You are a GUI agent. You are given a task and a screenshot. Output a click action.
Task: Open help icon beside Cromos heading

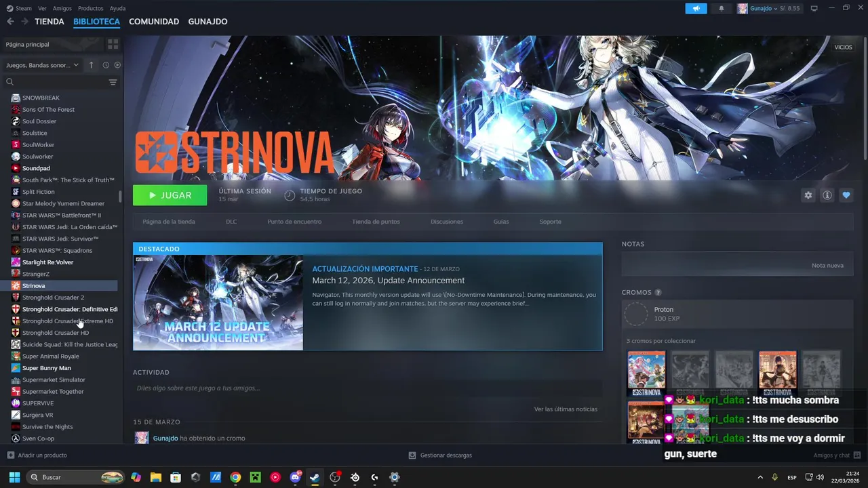[658, 292]
